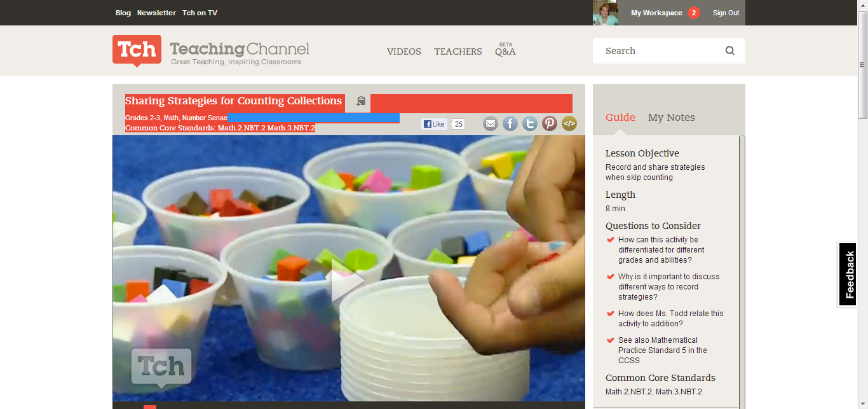868x409 pixels.
Task: Click the Facebook Like button
Action: [x=435, y=124]
